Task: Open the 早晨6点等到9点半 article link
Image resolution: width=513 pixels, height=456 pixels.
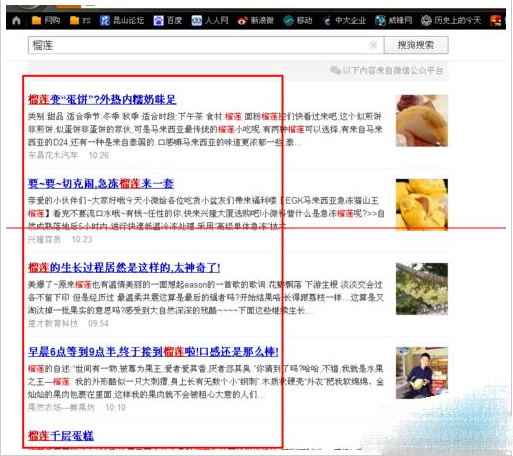Action: (x=153, y=351)
